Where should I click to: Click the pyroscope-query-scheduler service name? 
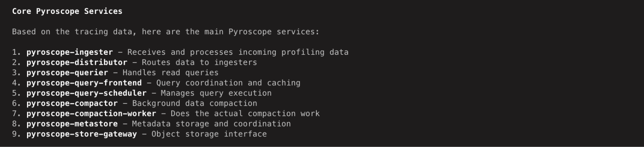[86, 93]
